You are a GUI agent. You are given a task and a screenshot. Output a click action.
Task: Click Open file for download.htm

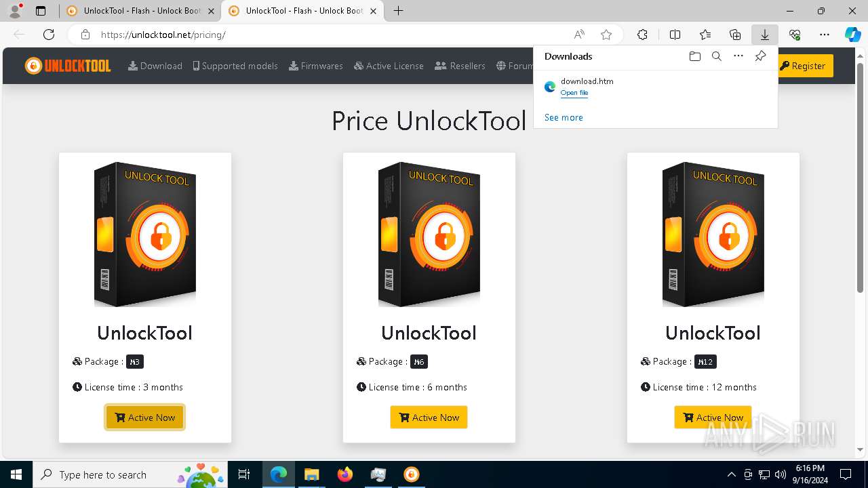(x=574, y=93)
